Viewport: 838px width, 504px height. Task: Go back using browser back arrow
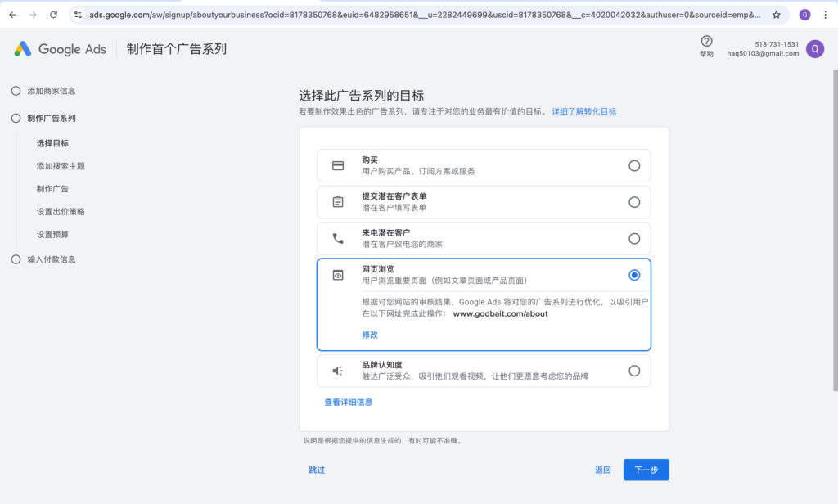click(12, 15)
